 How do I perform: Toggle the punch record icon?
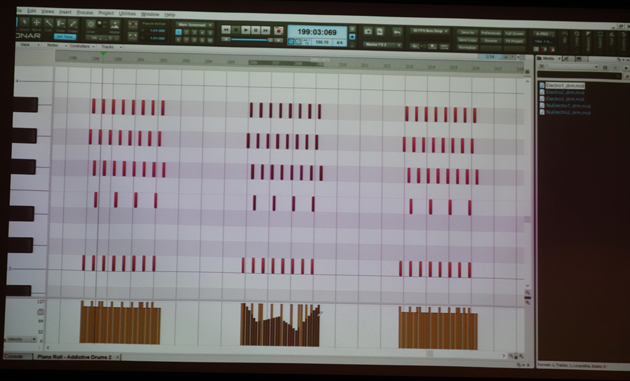pos(133,25)
